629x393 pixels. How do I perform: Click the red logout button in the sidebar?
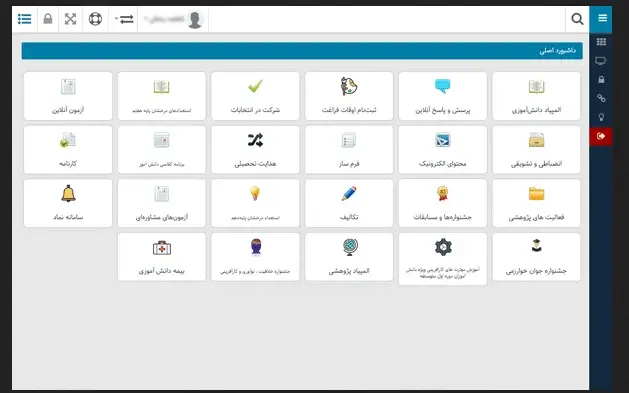[x=601, y=136]
